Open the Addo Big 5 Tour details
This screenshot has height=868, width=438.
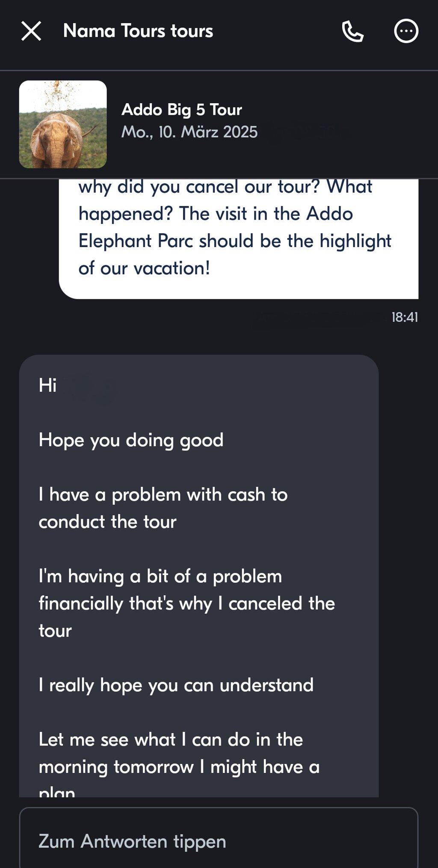(x=182, y=110)
